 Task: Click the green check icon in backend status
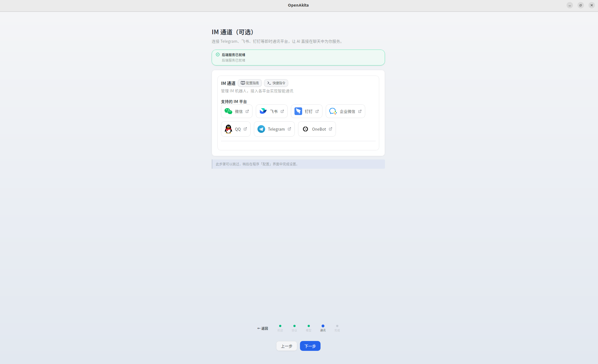pyautogui.click(x=218, y=55)
